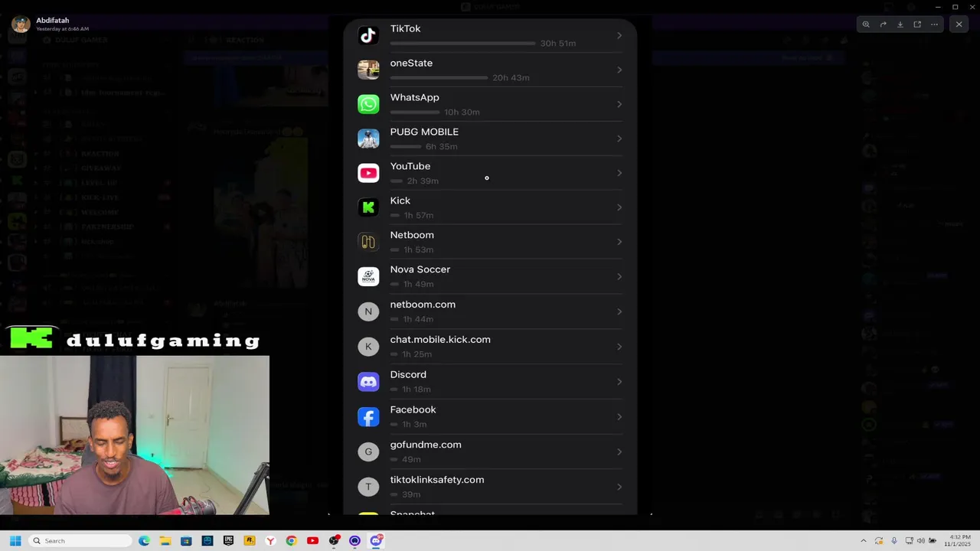Click the Nova Soccer app icon
This screenshot has width=980, height=551.
pyautogui.click(x=368, y=276)
